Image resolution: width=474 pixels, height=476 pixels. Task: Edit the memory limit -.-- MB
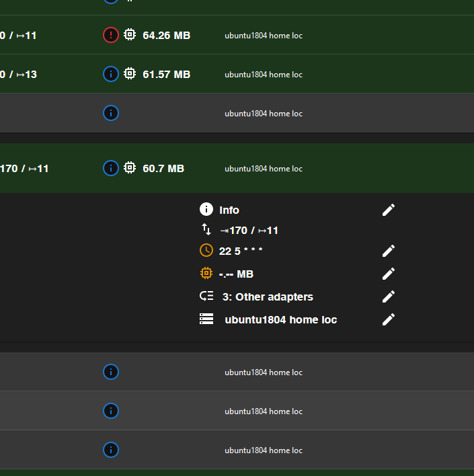[389, 274]
